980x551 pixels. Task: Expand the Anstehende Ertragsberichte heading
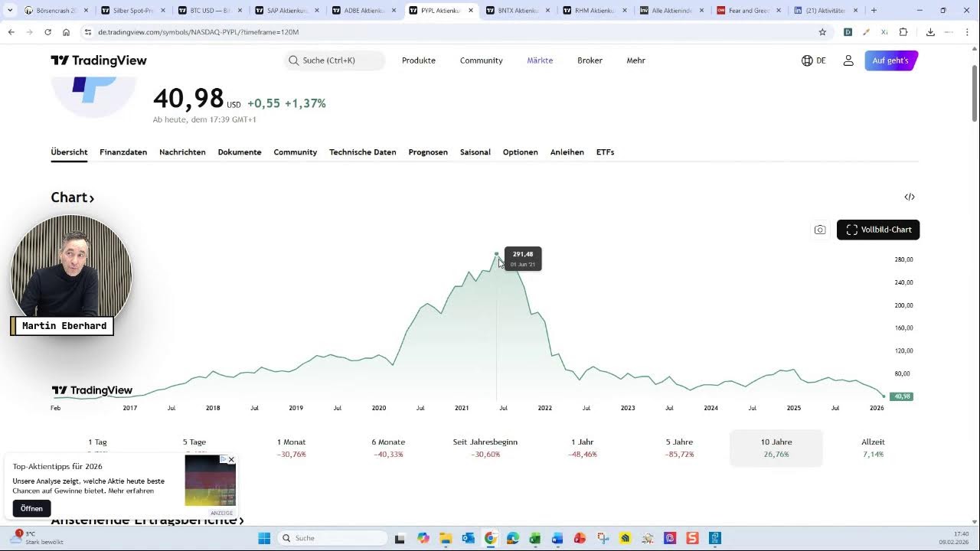(x=147, y=520)
